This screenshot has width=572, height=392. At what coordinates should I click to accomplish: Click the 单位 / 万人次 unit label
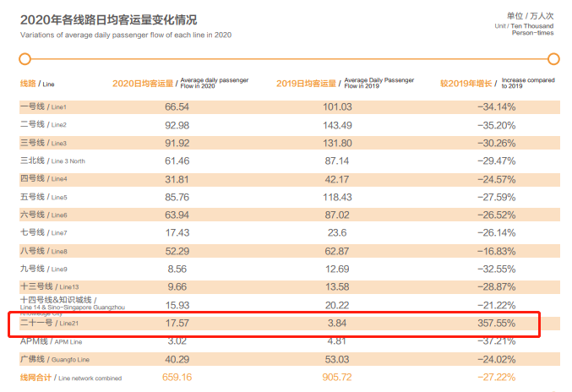(x=530, y=16)
